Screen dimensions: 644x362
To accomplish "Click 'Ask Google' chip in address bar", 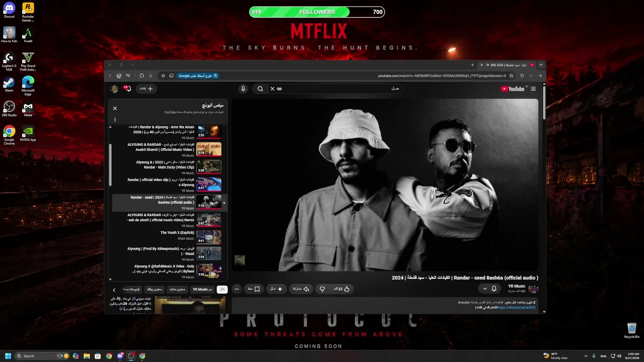I will pyautogui.click(x=198, y=76).
